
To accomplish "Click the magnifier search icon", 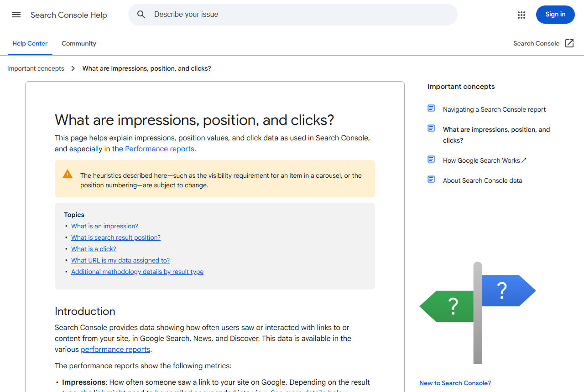I will (141, 15).
